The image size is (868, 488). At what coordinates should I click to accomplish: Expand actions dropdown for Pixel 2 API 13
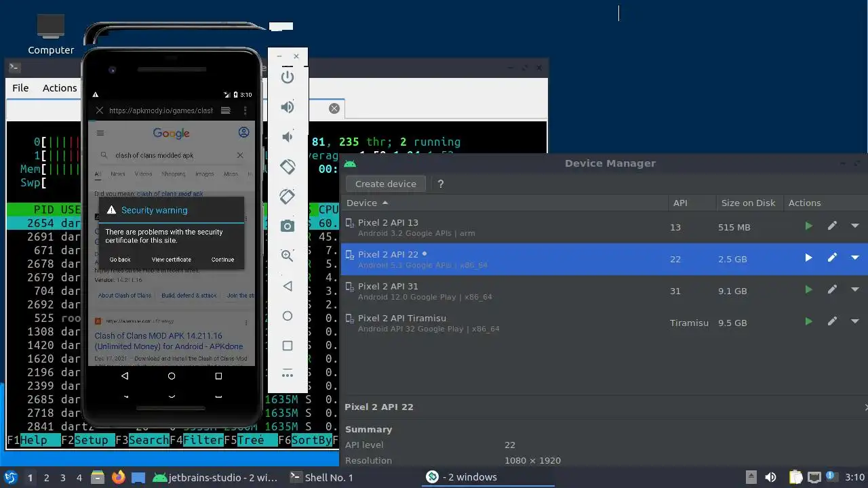tap(854, 226)
